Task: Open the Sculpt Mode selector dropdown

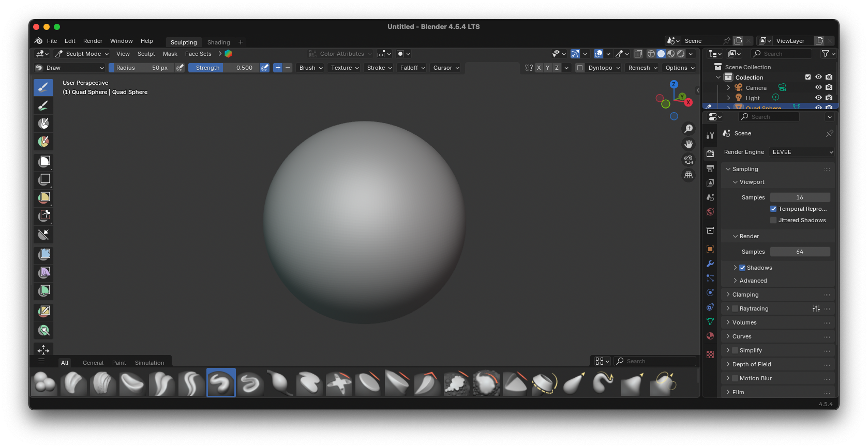Action: [82, 54]
